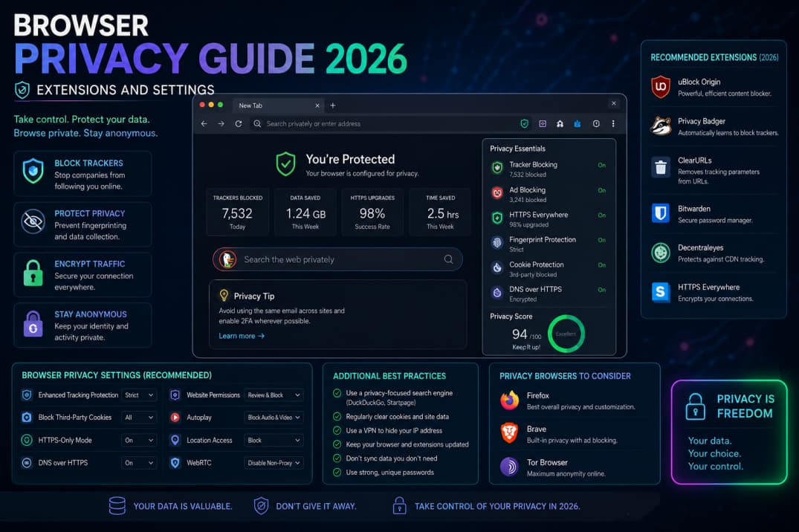Open a new tab with plus button
Screen dimensions: 799x532
click(333, 106)
